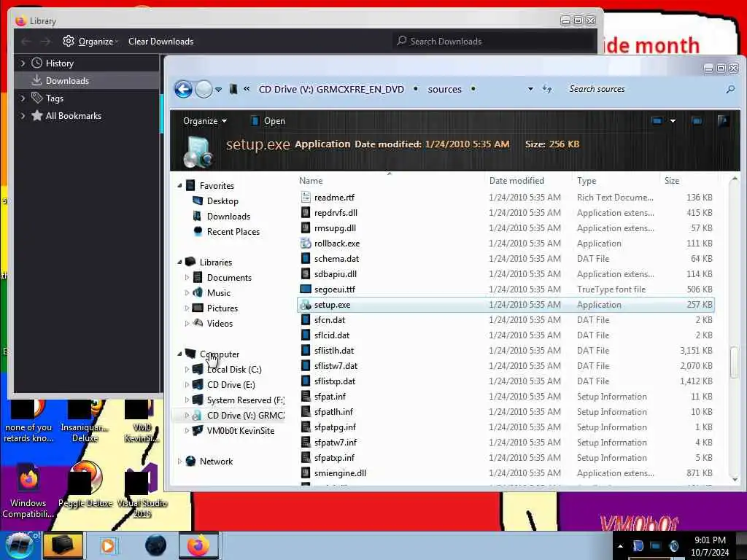Screen dimensions: 747x560
Task: Toggle the preview pane icon
Action: pos(697,121)
